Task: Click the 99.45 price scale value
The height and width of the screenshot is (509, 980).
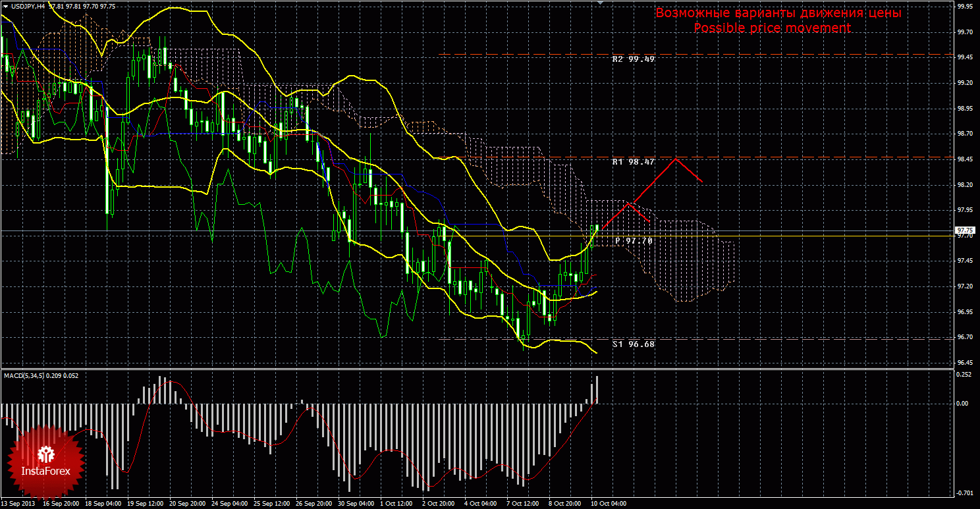Action: click(964, 57)
